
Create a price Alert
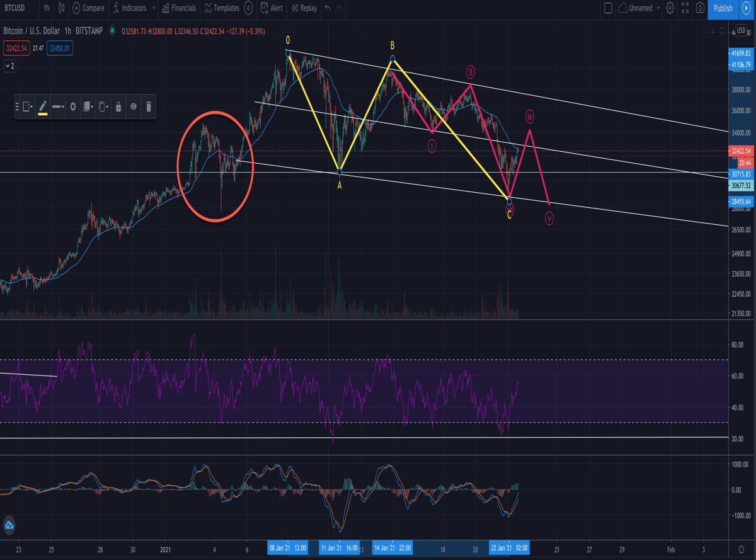coord(272,8)
